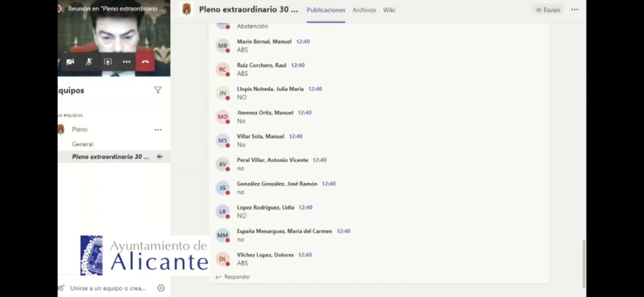The image size is (644, 297).
Task: Click the channel team logo in the header
Action: click(x=187, y=10)
